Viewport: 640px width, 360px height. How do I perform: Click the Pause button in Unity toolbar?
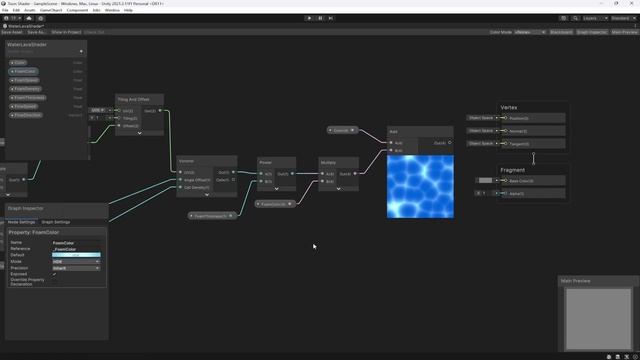(320, 18)
